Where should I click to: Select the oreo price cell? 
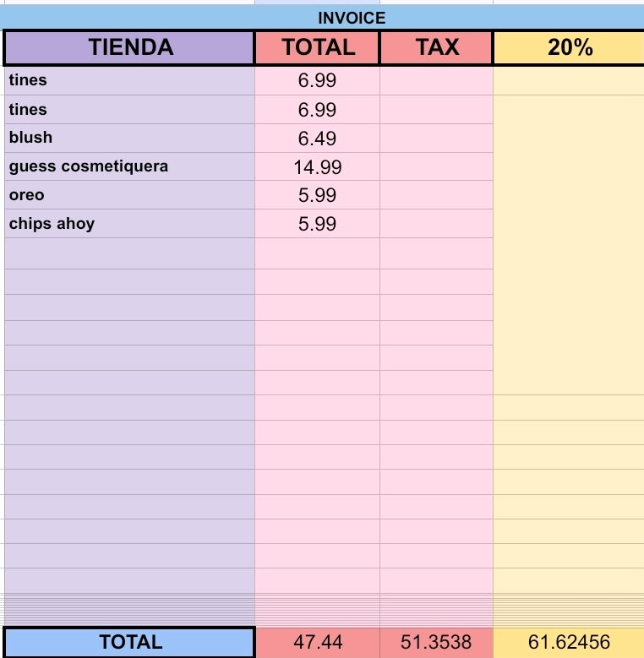(318, 195)
